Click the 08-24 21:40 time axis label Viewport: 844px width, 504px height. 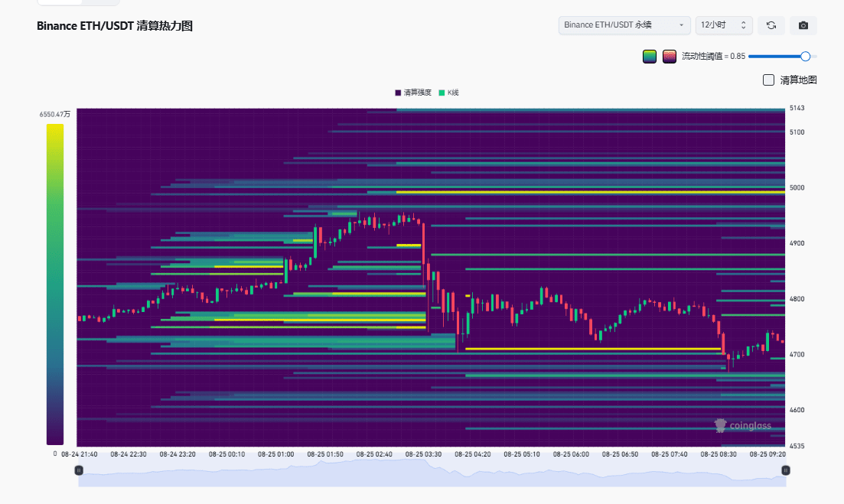pos(79,454)
